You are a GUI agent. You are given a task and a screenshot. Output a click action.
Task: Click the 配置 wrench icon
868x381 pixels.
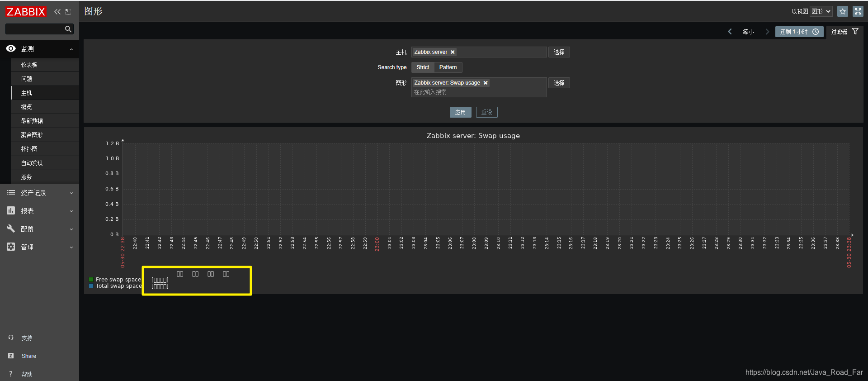(11, 229)
